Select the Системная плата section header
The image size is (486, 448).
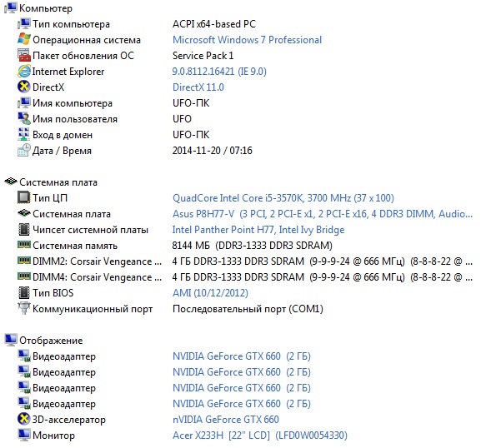(51, 182)
